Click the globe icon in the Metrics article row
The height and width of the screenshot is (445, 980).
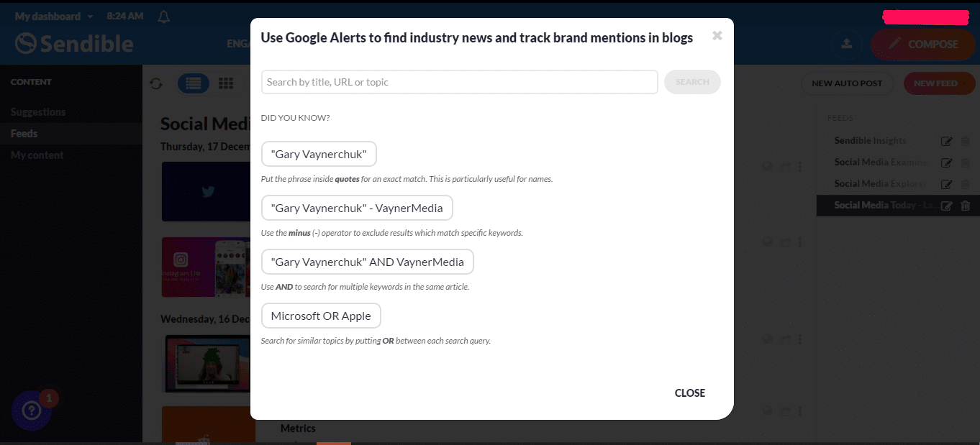click(x=768, y=411)
